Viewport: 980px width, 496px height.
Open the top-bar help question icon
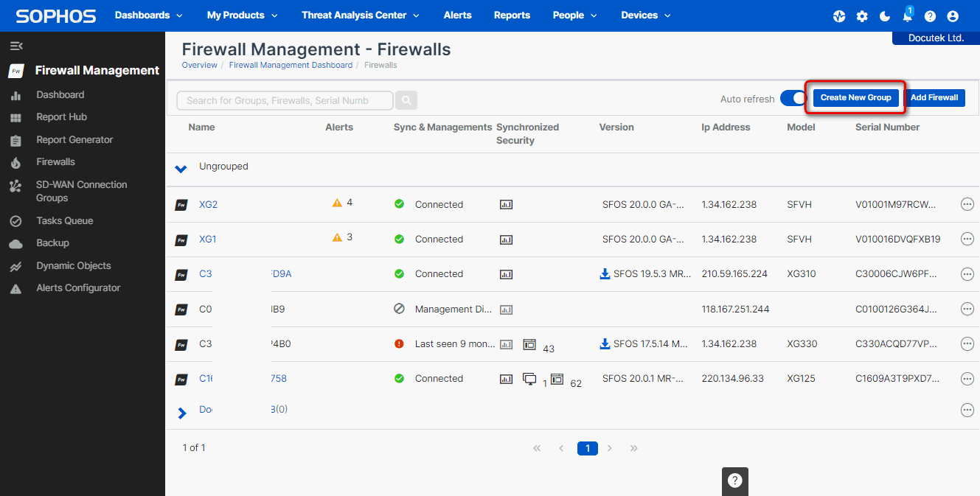[930, 16]
